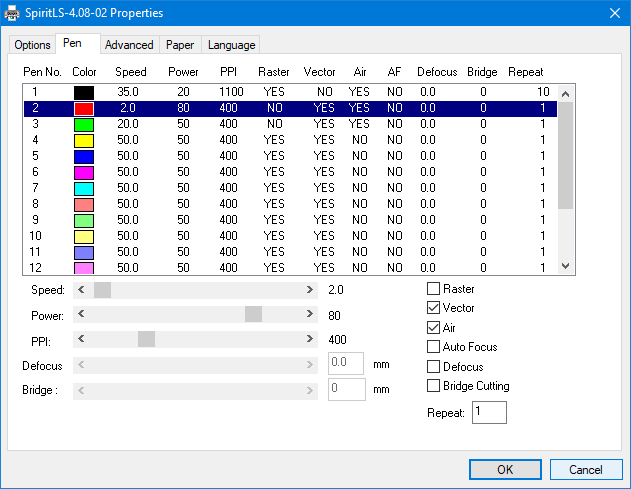Click the light yellow swatch of pen 10
This screenshot has width=631, height=489.
pos(84,236)
